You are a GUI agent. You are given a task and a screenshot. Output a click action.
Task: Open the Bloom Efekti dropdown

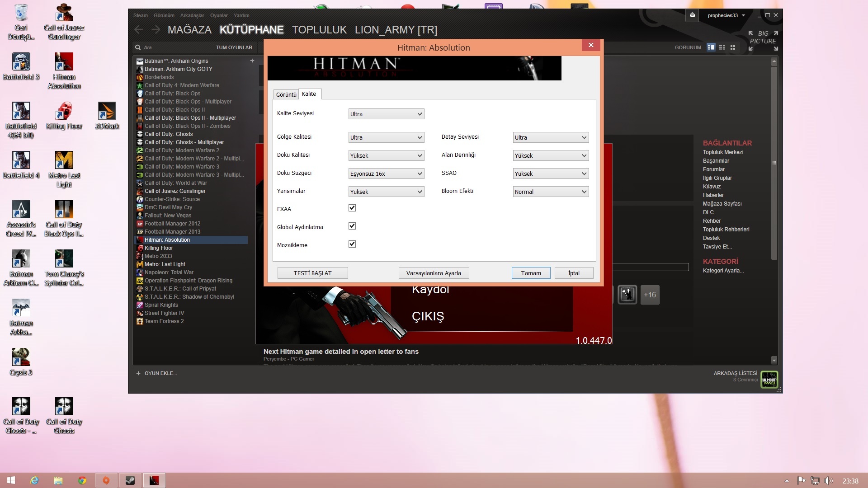(551, 192)
